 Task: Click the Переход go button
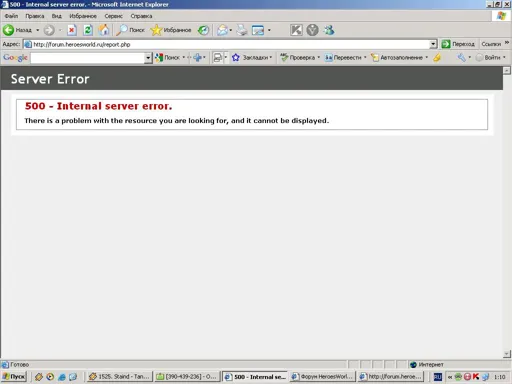458,44
